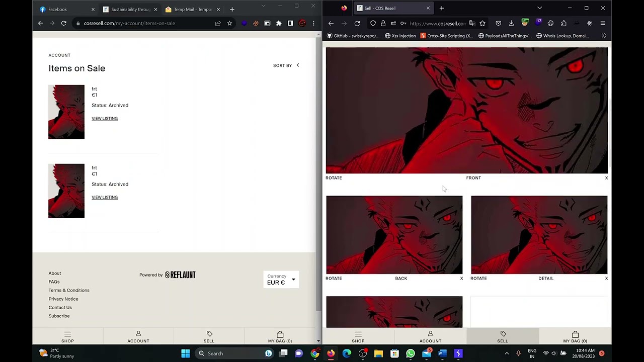The height and width of the screenshot is (362, 644).
Task: Open the Privacy Notice link
Action: 63,299
